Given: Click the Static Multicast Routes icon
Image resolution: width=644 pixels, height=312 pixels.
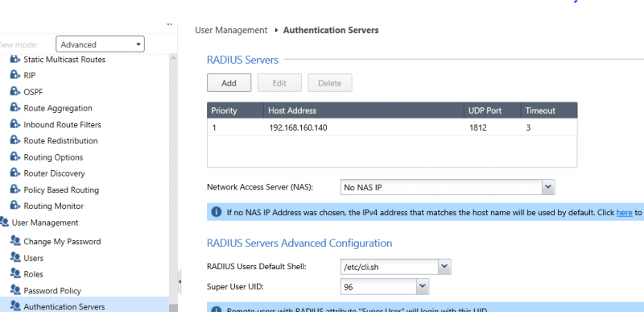Looking at the screenshot, I should [x=15, y=60].
